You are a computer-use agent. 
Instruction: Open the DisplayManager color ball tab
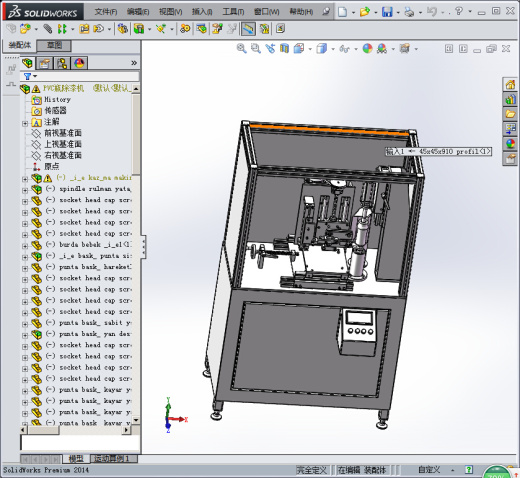point(79,63)
